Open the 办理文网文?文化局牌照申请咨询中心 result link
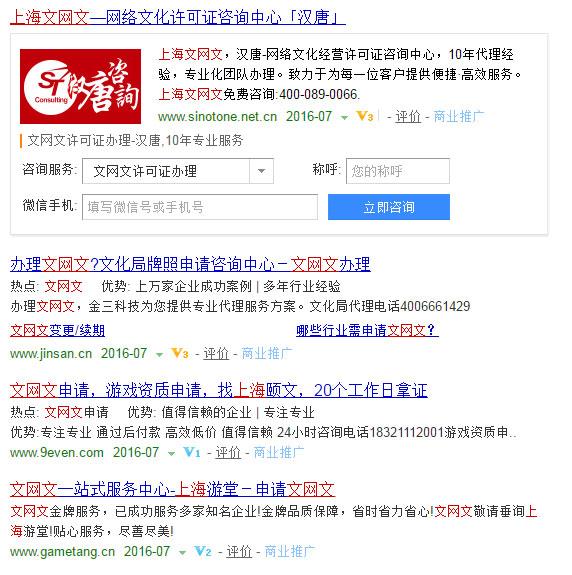The image size is (572, 575). click(x=190, y=264)
